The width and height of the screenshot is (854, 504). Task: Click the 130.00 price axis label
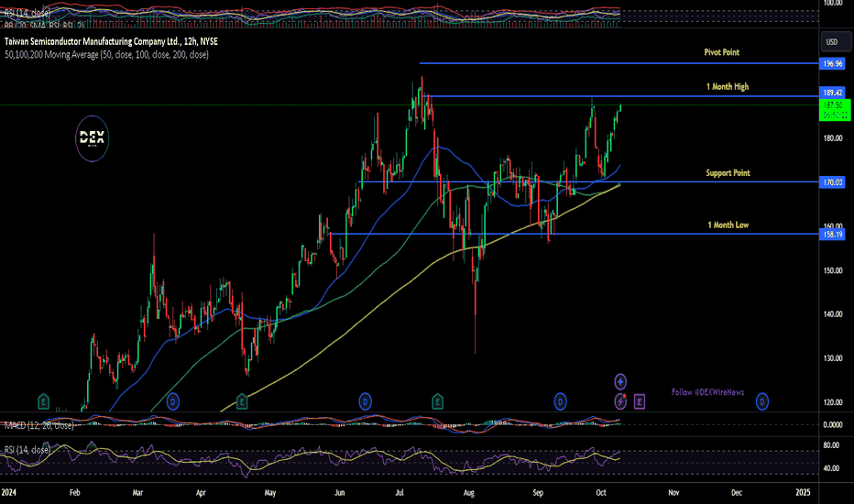click(x=833, y=358)
